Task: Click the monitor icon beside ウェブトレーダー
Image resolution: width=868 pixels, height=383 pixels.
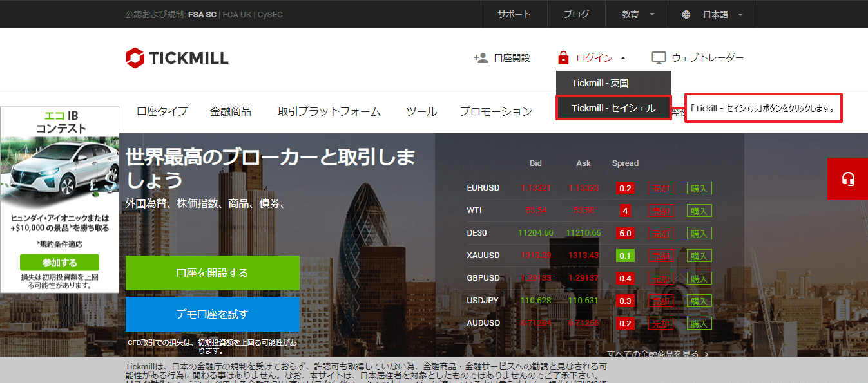Action: 658,57
